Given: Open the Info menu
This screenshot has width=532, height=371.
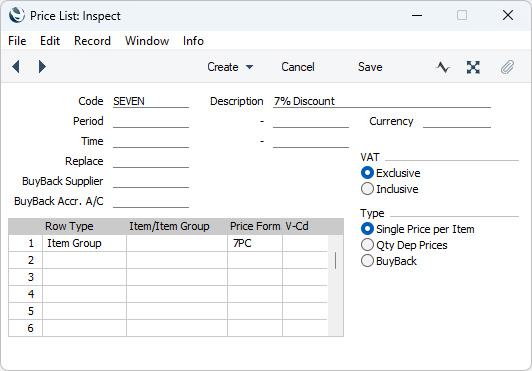Looking at the screenshot, I should coord(193,41).
